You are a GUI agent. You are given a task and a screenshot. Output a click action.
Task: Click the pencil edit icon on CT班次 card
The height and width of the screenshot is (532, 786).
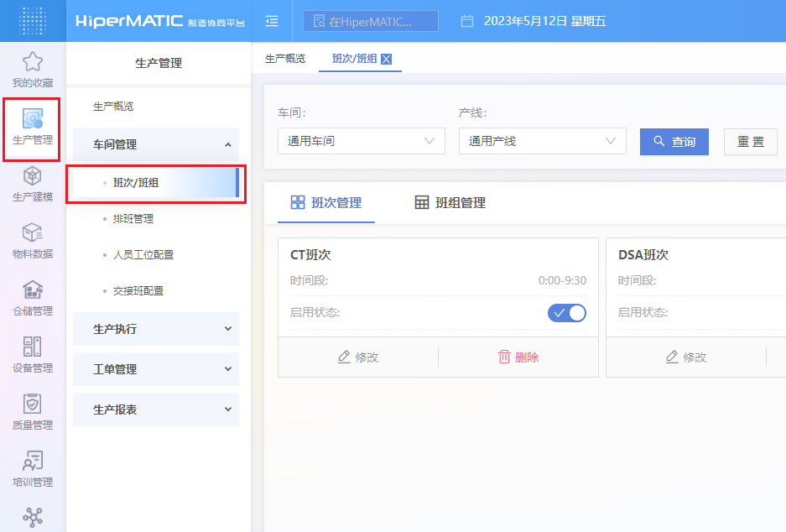pos(344,357)
